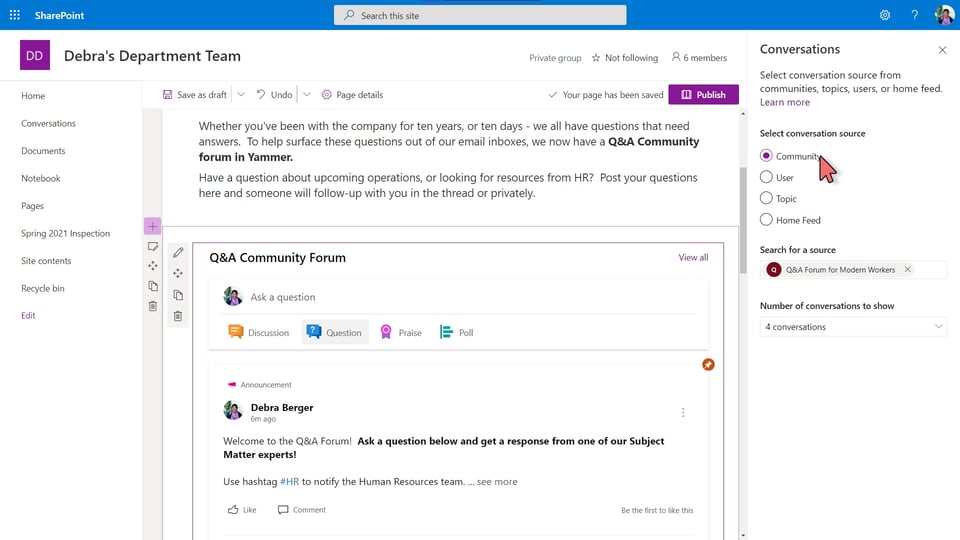
Task: Click Learn more link in panel
Action: point(784,102)
